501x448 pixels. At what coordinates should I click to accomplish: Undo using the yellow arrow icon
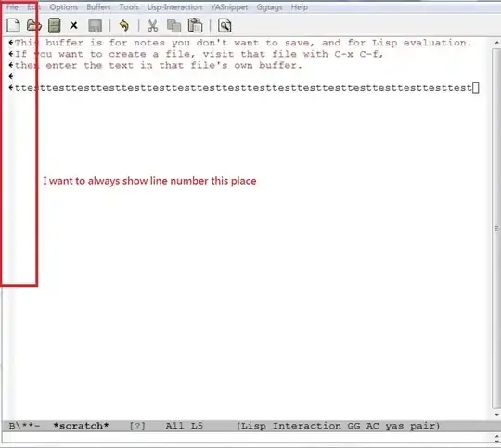pos(124,26)
